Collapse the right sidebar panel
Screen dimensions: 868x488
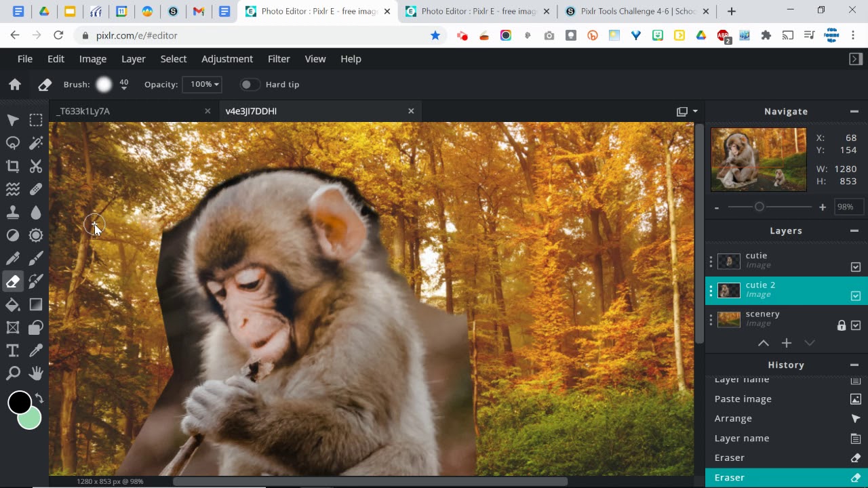856,59
